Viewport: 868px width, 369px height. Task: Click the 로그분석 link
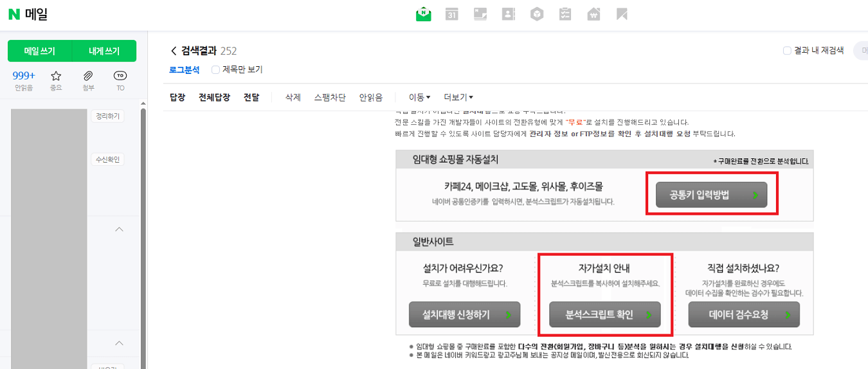[185, 69]
